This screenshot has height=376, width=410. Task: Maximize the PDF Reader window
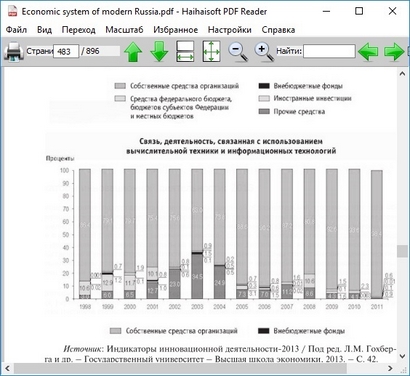click(359, 11)
